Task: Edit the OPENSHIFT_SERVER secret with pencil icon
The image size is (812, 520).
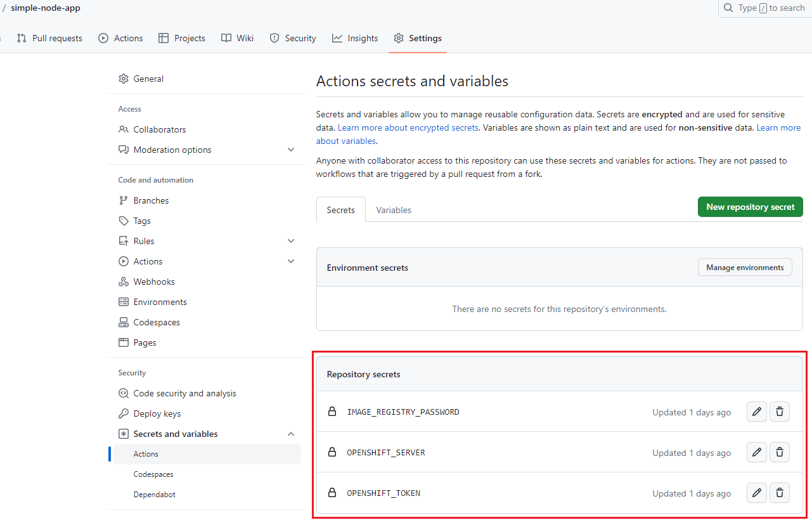Action: click(x=757, y=452)
